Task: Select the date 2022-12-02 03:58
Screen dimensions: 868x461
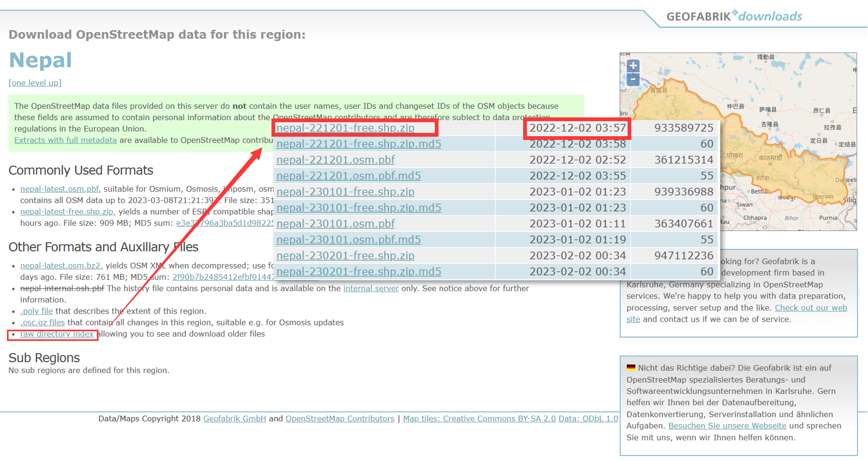Action: click(x=578, y=144)
